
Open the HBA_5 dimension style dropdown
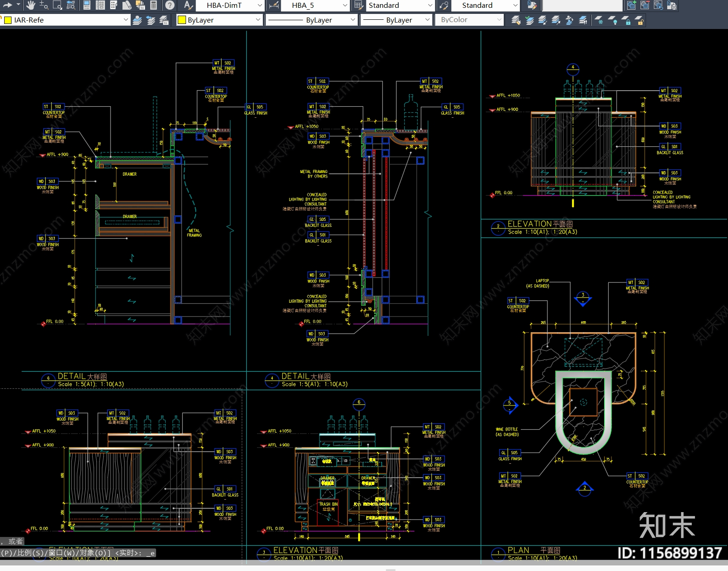coord(345,6)
